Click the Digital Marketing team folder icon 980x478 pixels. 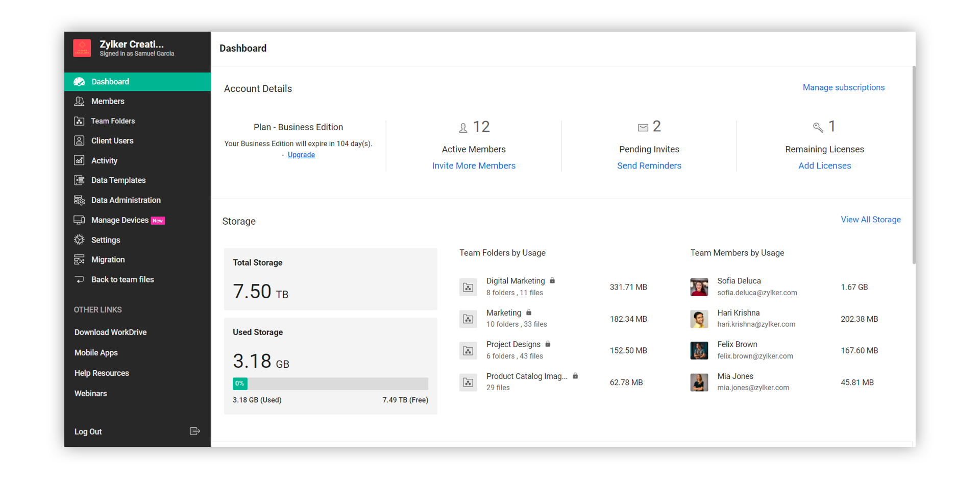click(x=468, y=288)
